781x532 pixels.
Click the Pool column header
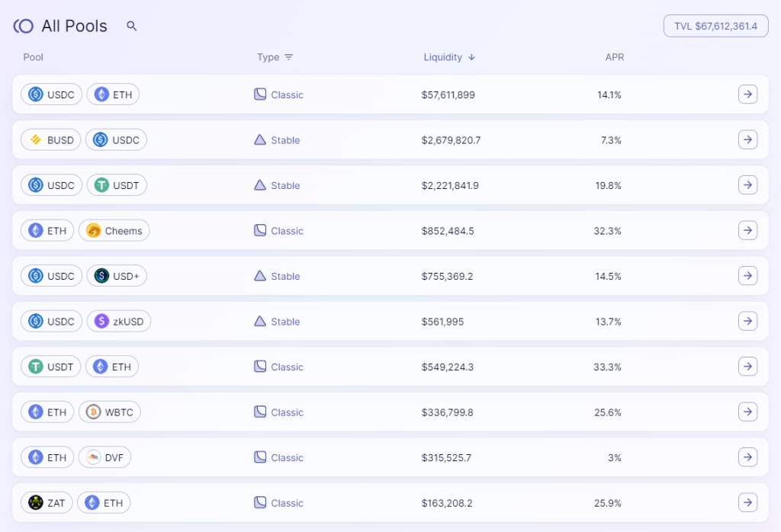pos(34,57)
